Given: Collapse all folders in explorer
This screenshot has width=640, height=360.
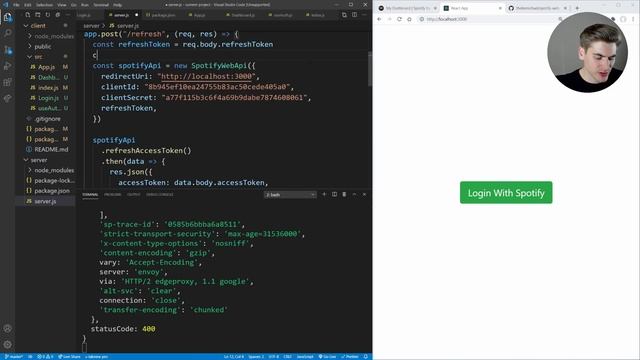Looking at the screenshot, I should (x=58, y=15).
